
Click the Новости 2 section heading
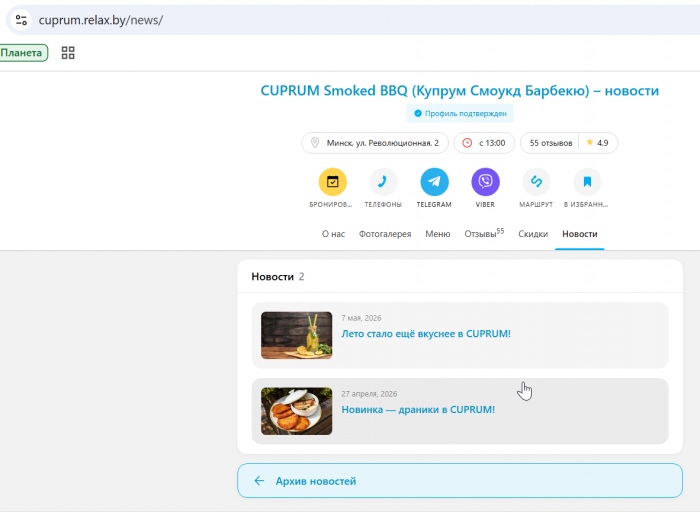point(278,277)
